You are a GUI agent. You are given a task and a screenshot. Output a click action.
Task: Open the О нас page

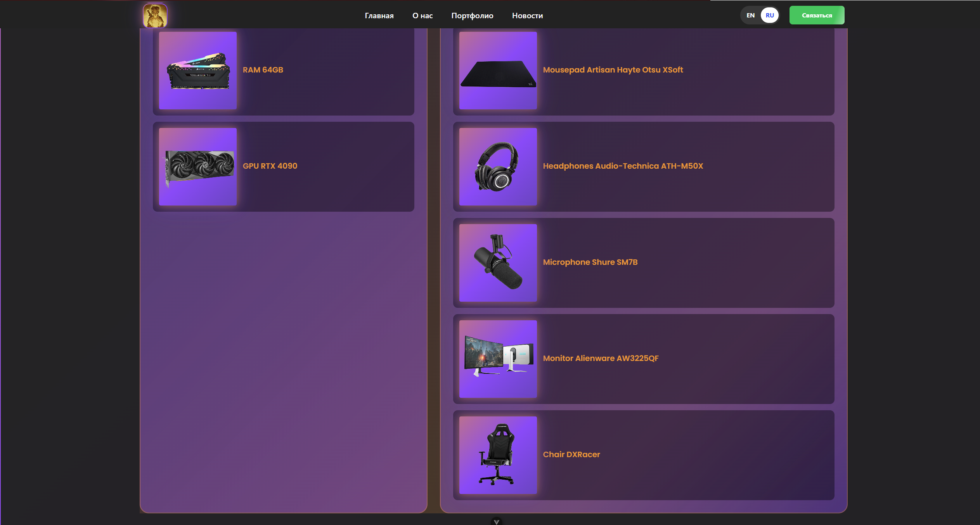(422, 16)
